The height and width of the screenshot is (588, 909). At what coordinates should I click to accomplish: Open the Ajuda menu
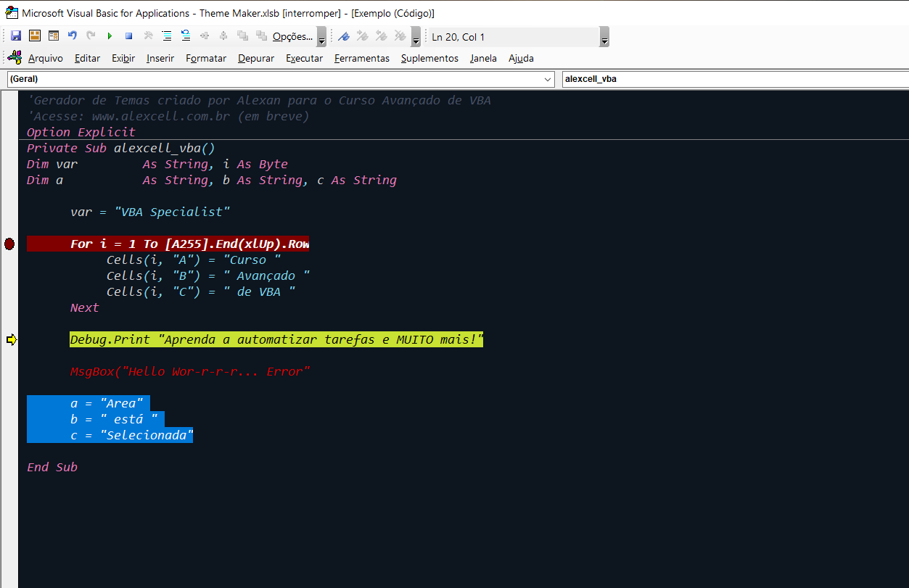pos(521,58)
